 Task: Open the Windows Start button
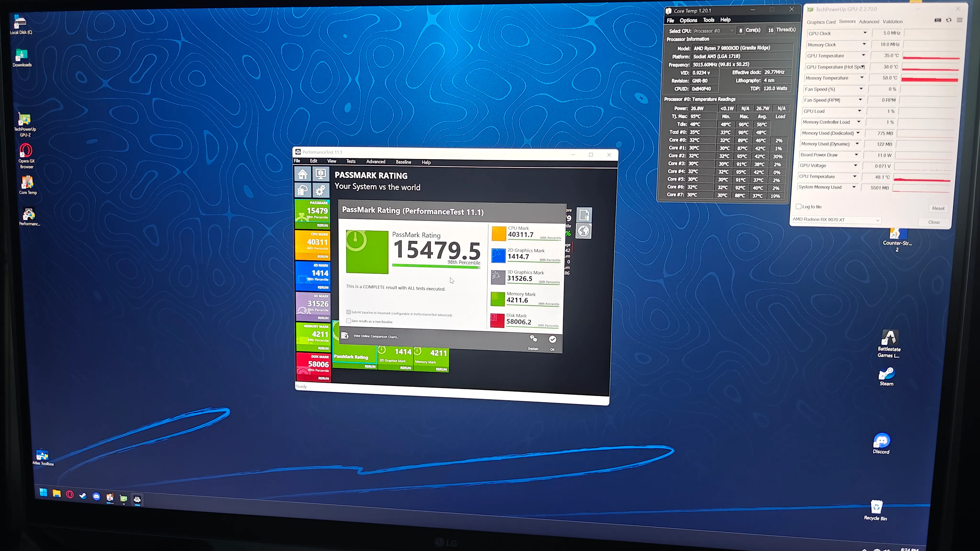click(43, 493)
